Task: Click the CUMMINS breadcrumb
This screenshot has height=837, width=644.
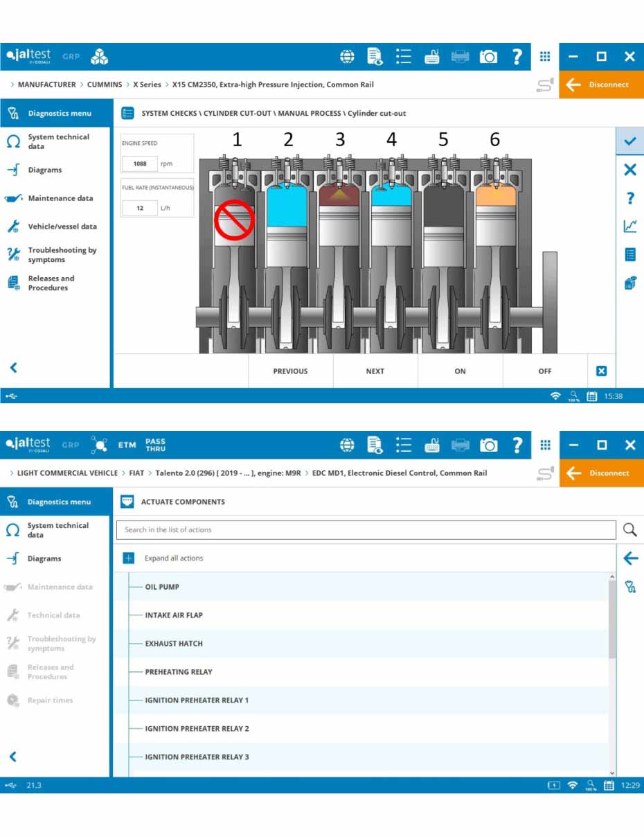Action: 105,85
